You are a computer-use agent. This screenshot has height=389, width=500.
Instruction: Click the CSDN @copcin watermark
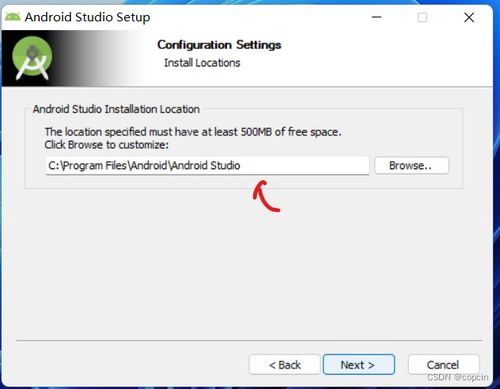tap(458, 377)
